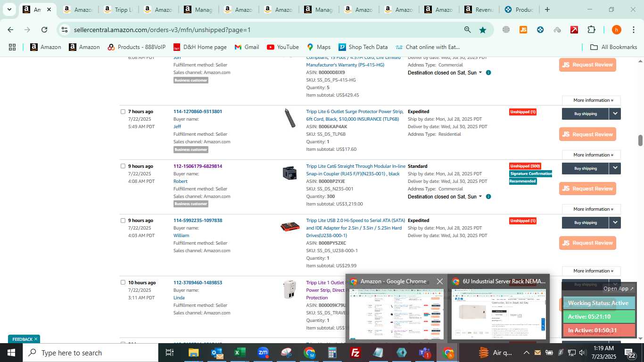Image resolution: width=644 pixels, height=362 pixels.
Task: Open Zoom app from taskbar
Action: (x=263, y=353)
